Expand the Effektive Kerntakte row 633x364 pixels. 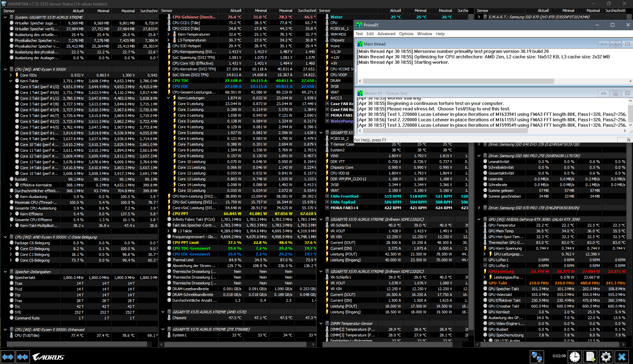pyautogui.click(x=11, y=185)
